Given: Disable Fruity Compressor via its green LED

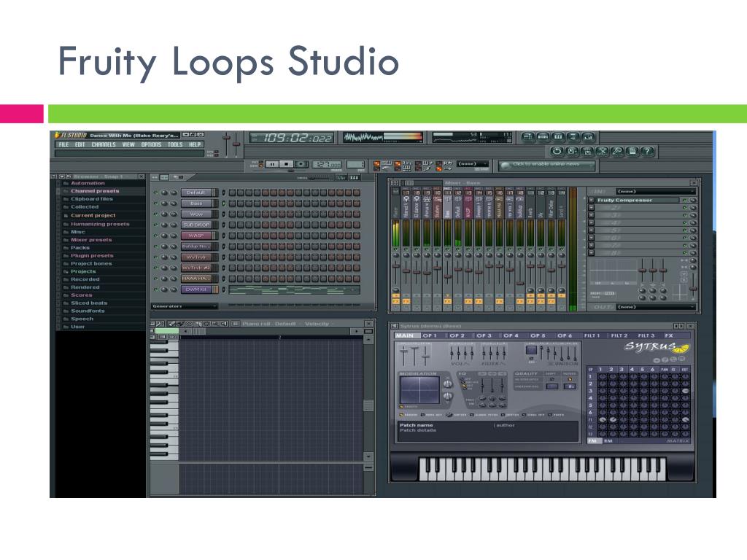Looking at the screenshot, I should pos(684,201).
